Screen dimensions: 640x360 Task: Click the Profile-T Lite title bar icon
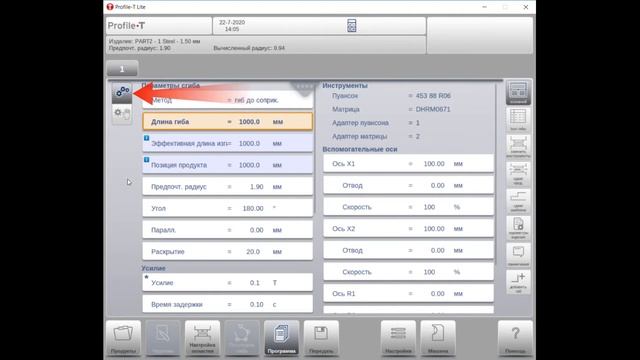click(x=110, y=7)
